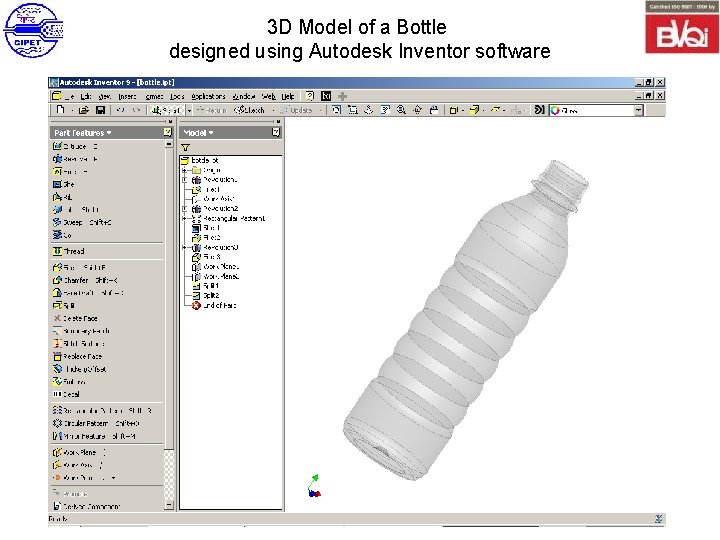
Task: Select the Replace Face tool
Action: [x=77, y=356]
